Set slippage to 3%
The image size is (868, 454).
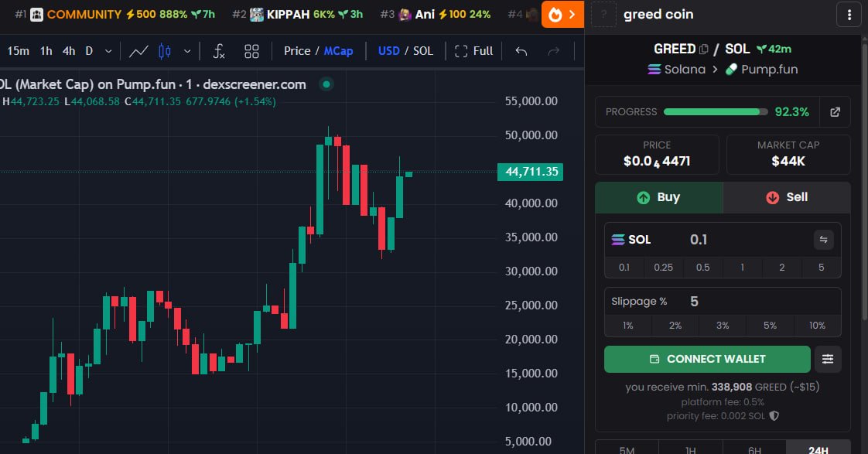point(723,326)
